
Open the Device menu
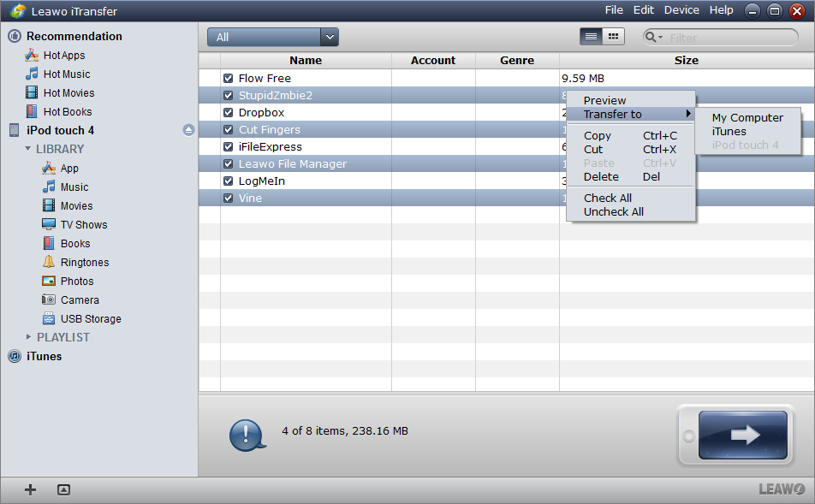point(681,10)
